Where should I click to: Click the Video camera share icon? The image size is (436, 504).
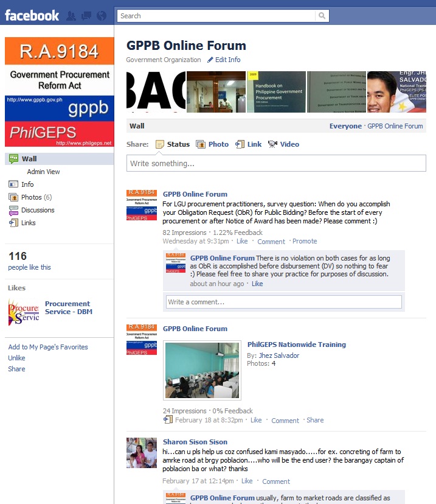click(272, 144)
